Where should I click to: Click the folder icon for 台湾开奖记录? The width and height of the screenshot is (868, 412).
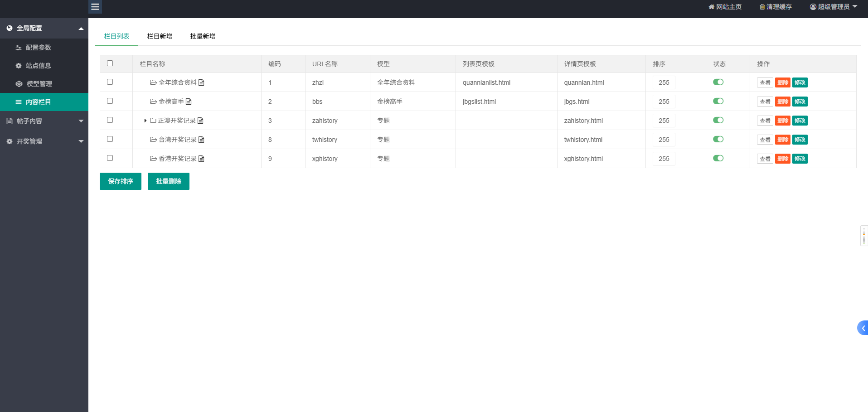(153, 140)
